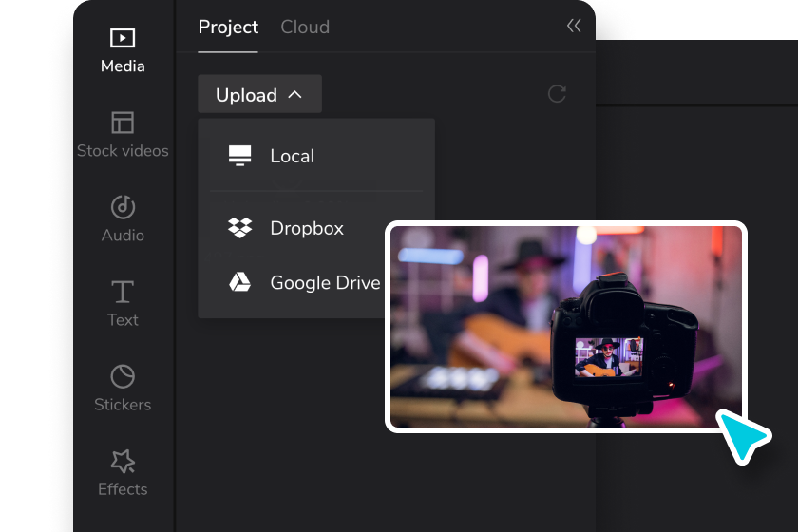Switch to the Project tab
The image size is (798, 532).
pos(228,27)
